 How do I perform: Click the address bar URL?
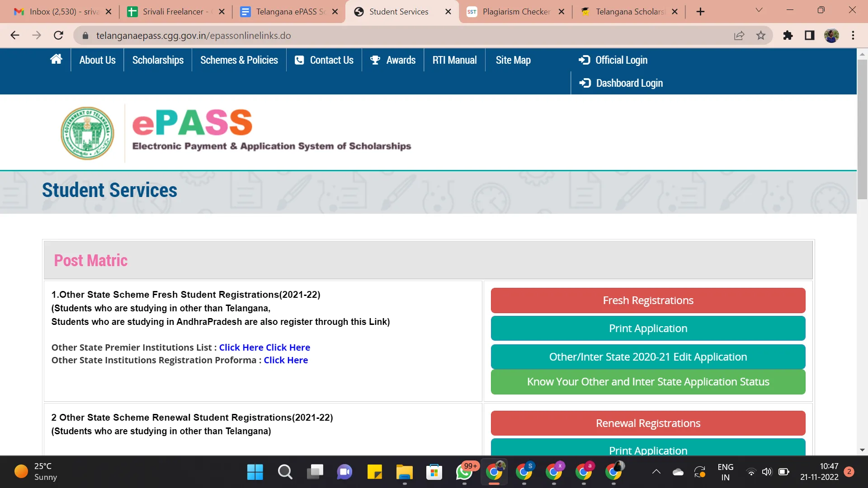(x=193, y=35)
